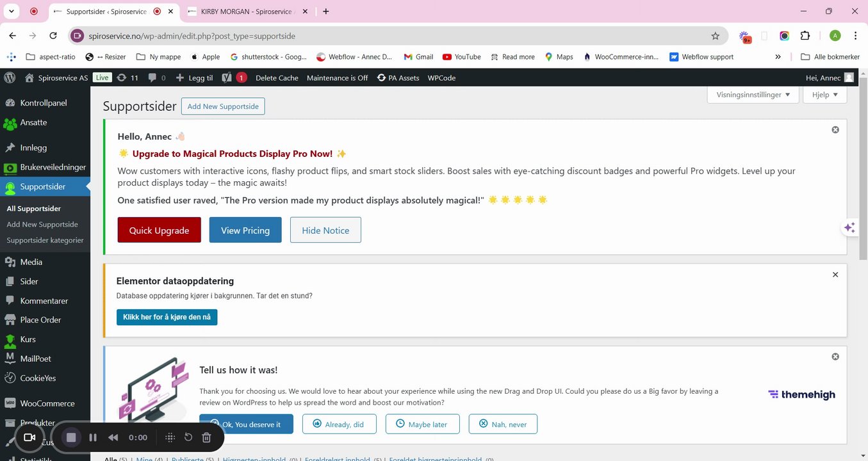Image resolution: width=868 pixels, height=461 pixels.
Task: Open CookieYes in sidebar
Action: 45,378
